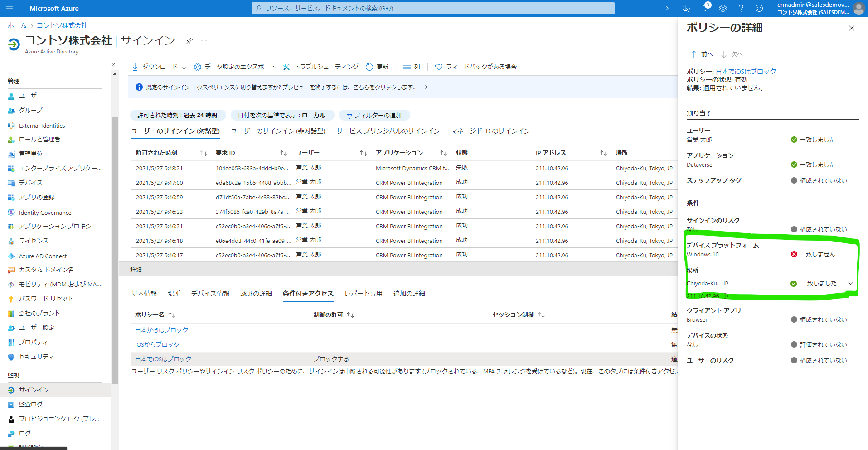Open the feedback smiley icon
The image size is (868, 450).
tap(759, 8)
